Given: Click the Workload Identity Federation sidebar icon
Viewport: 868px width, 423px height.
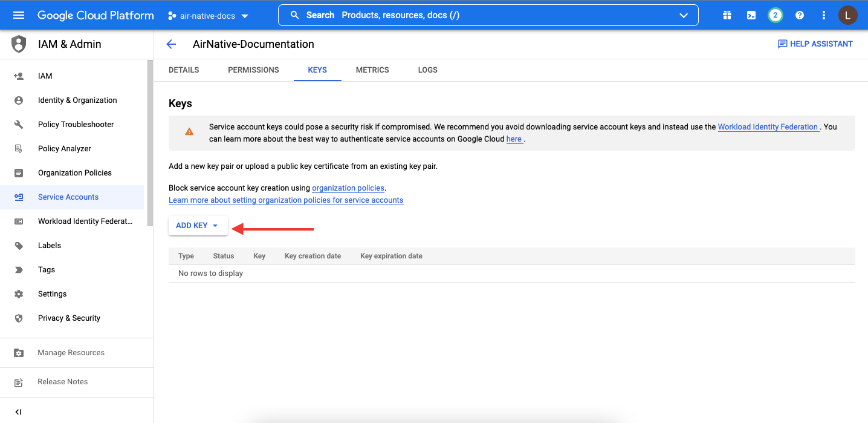Looking at the screenshot, I should tap(19, 221).
